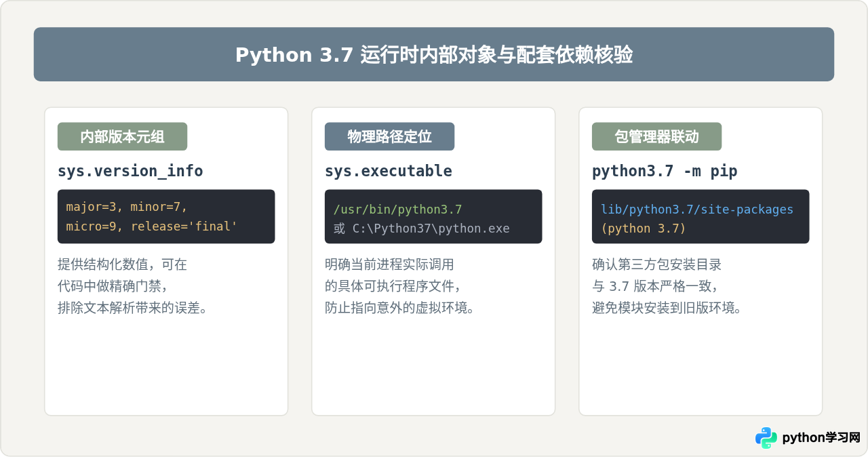
Task: Click the line 确认第三方包安装目录
Action: [656, 264]
